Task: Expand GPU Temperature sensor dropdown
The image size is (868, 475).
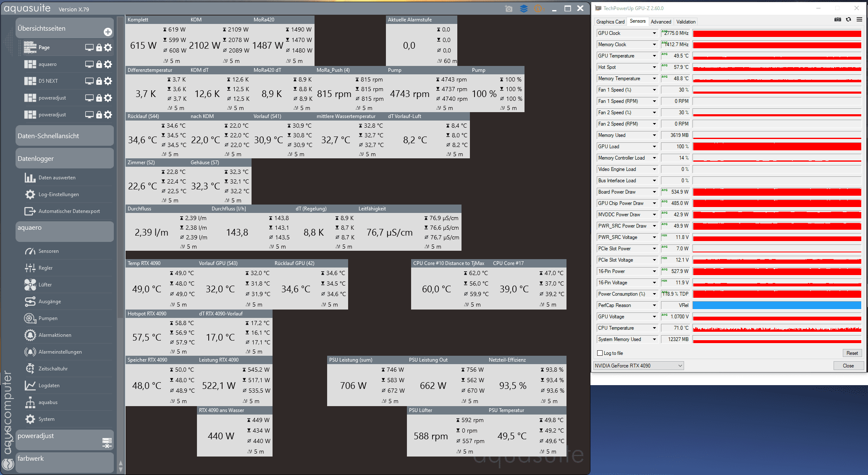Action: point(654,56)
